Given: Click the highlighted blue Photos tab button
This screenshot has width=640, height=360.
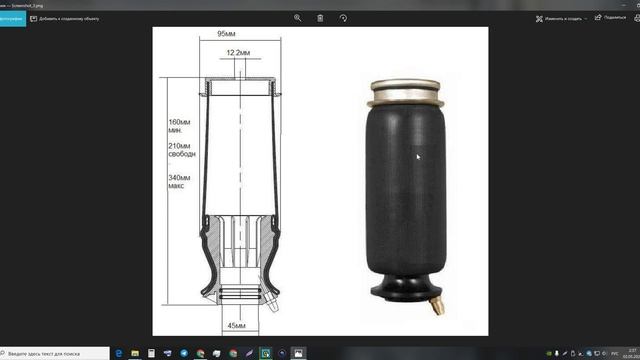Looking at the screenshot, I should click(x=13, y=19).
